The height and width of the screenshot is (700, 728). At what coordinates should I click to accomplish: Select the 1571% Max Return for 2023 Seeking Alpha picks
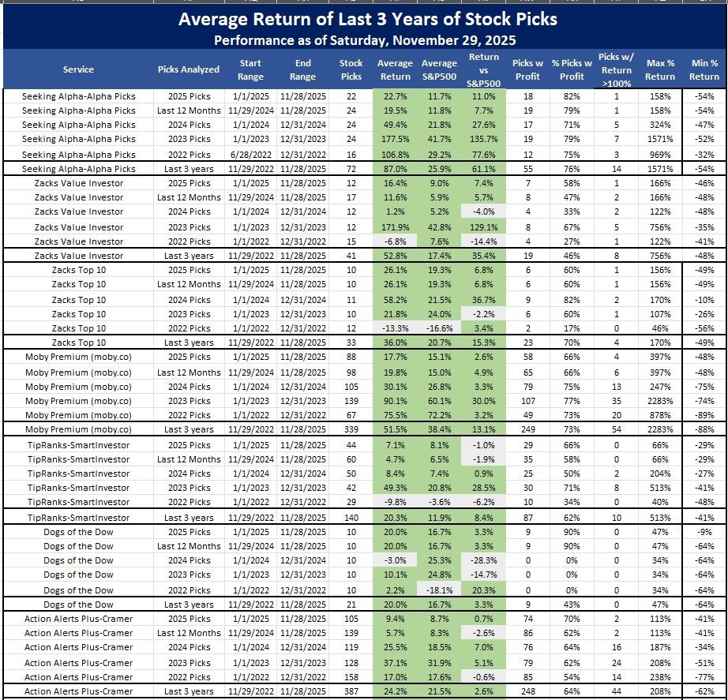click(x=660, y=140)
